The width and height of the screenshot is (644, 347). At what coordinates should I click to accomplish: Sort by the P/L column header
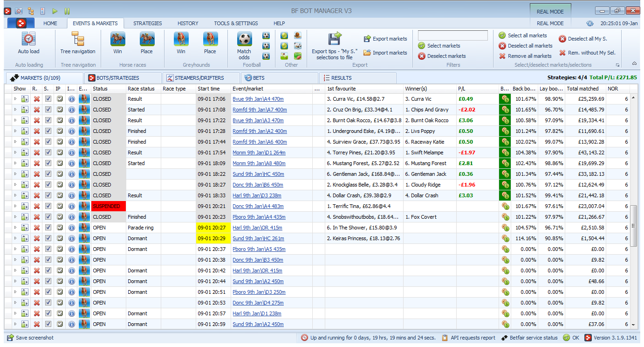click(478, 89)
